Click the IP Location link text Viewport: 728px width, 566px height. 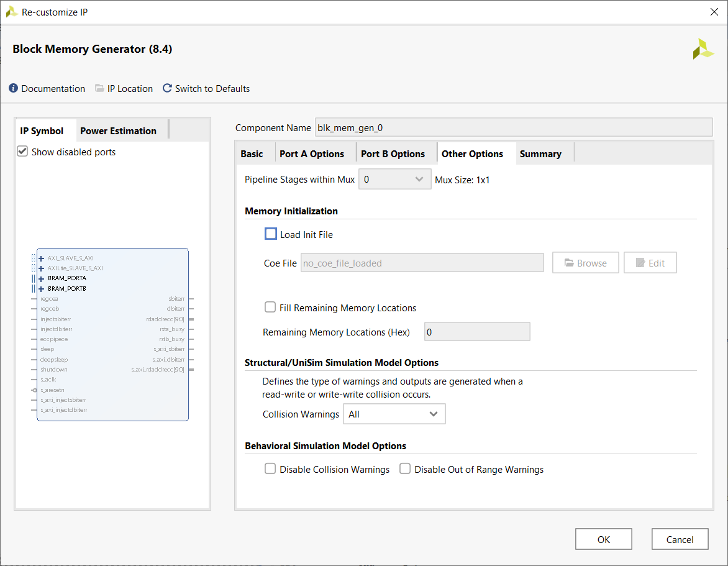click(x=130, y=89)
